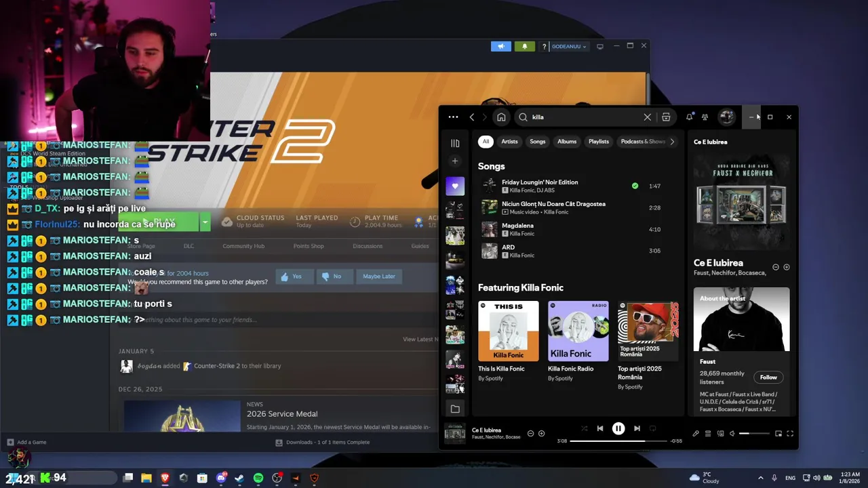Select the All search filter
This screenshot has width=868, height=488.
click(486, 142)
